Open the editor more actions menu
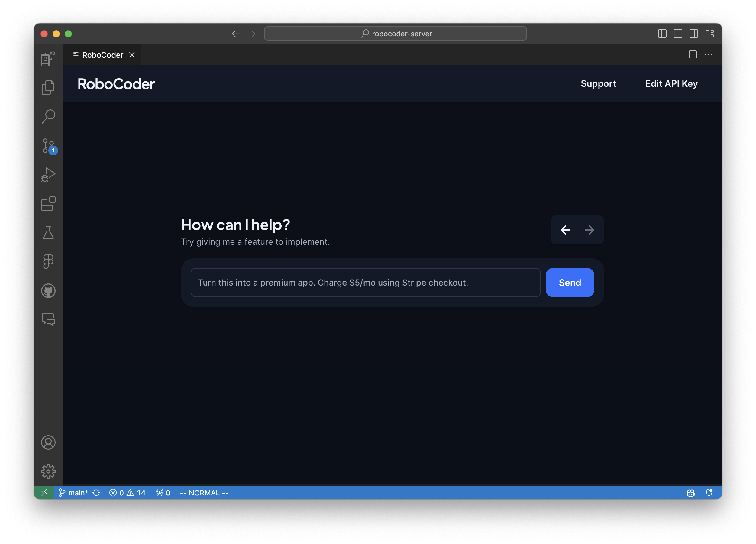The height and width of the screenshot is (544, 756). click(x=708, y=55)
